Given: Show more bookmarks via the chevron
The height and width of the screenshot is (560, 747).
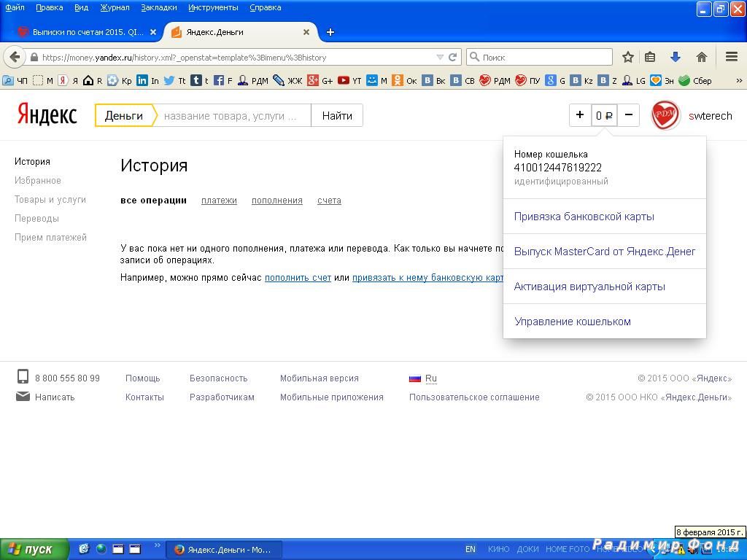Looking at the screenshot, I should coord(739,80).
